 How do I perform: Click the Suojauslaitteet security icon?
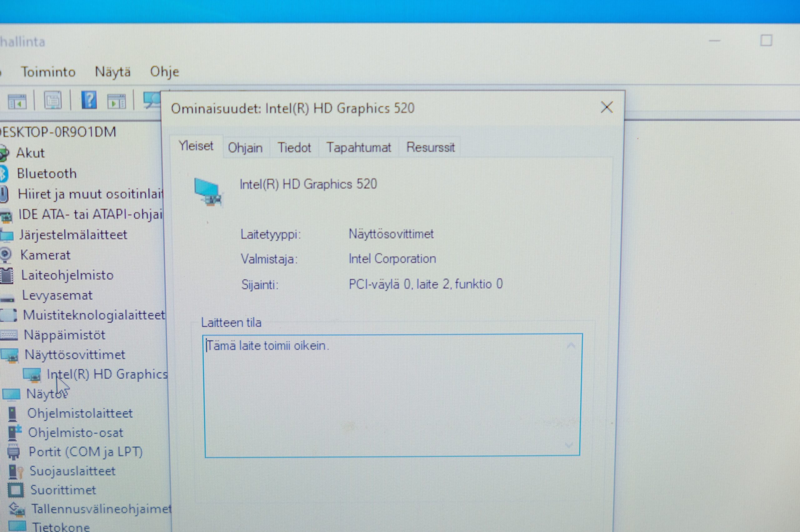pyautogui.click(x=15, y=472)
